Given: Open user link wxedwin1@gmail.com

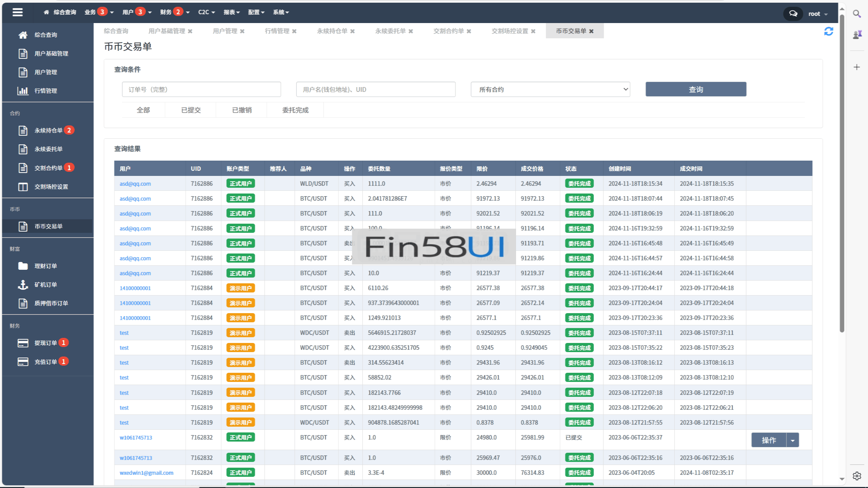Looking at the screenshot, I should click(146, 473).
